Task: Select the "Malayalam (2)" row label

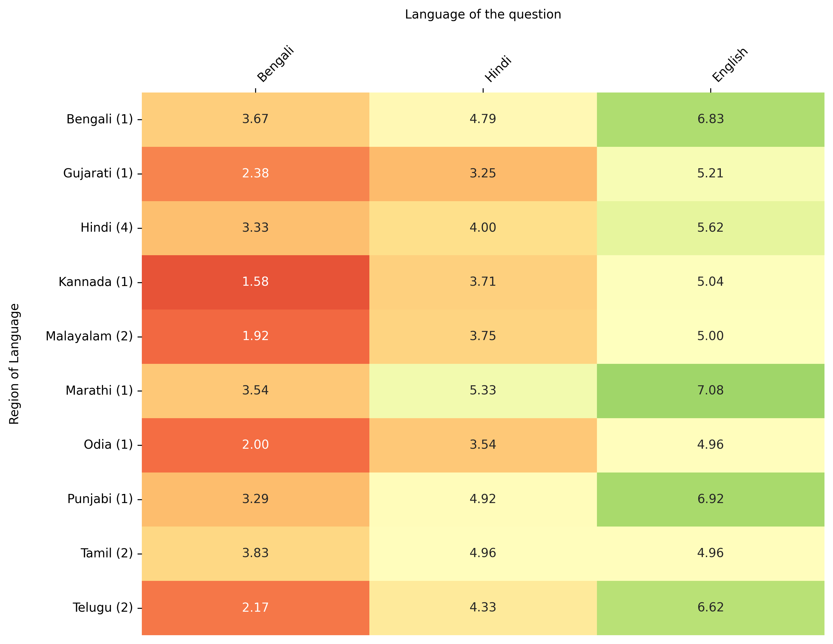Action: (89, 336)
